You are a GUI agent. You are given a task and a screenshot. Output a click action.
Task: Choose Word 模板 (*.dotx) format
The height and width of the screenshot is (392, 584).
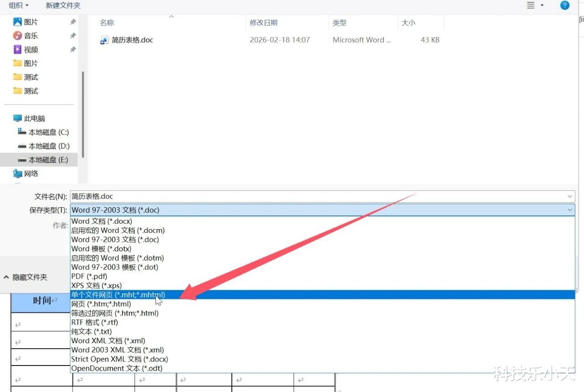pos(323,249)
